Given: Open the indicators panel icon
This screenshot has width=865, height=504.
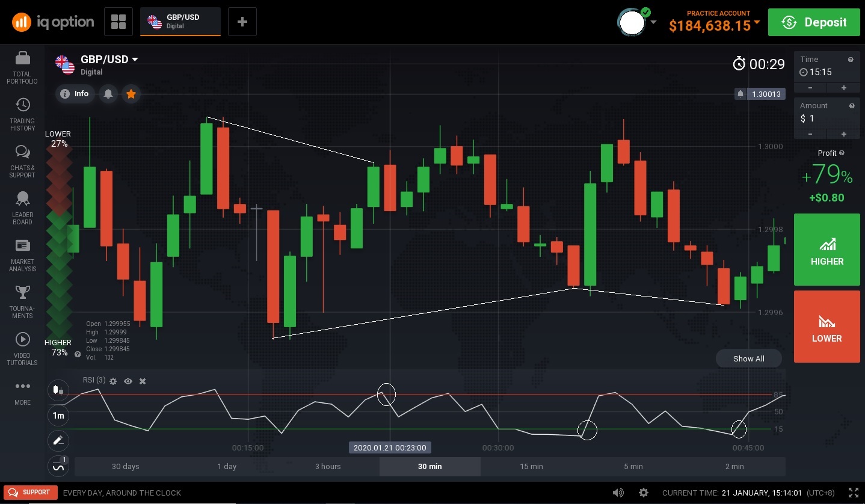Looking at the screenshot, I should tap(58, 466).
